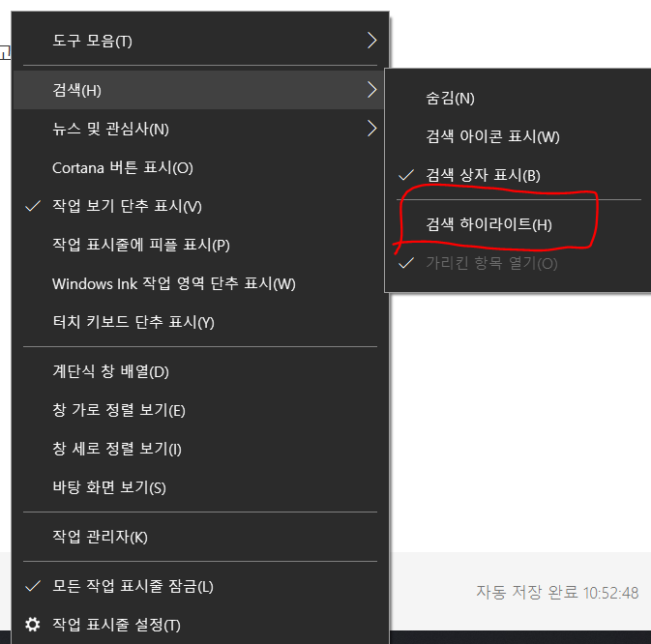The image size is (651, 644).
Task: Select 검색 아이콘 표시(W) option
Action: point(518,136)
